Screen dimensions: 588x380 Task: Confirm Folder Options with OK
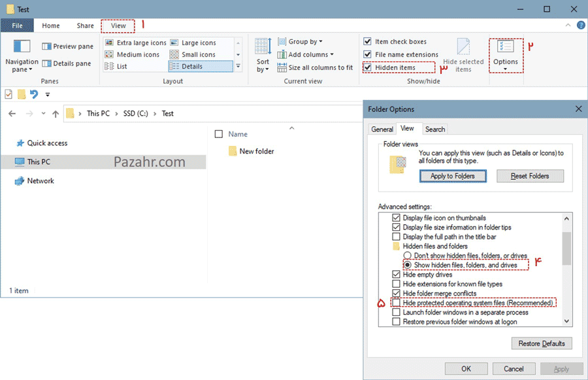point(466,369)
